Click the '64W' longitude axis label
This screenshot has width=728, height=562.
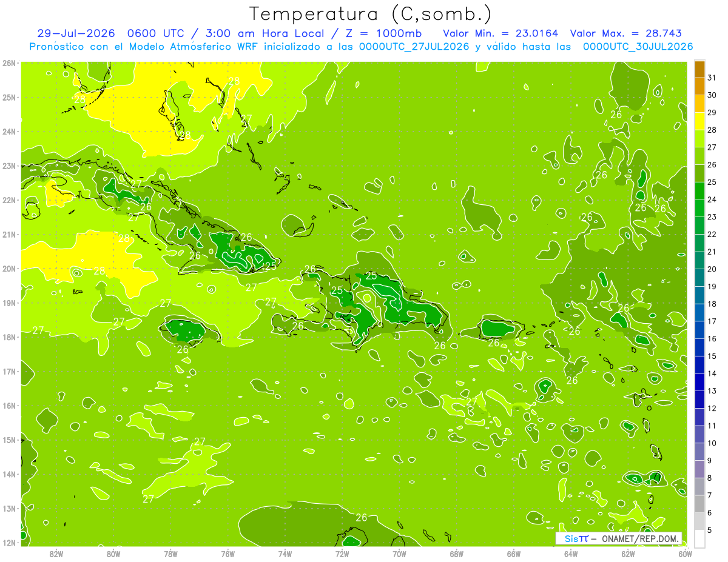(571, 554)
